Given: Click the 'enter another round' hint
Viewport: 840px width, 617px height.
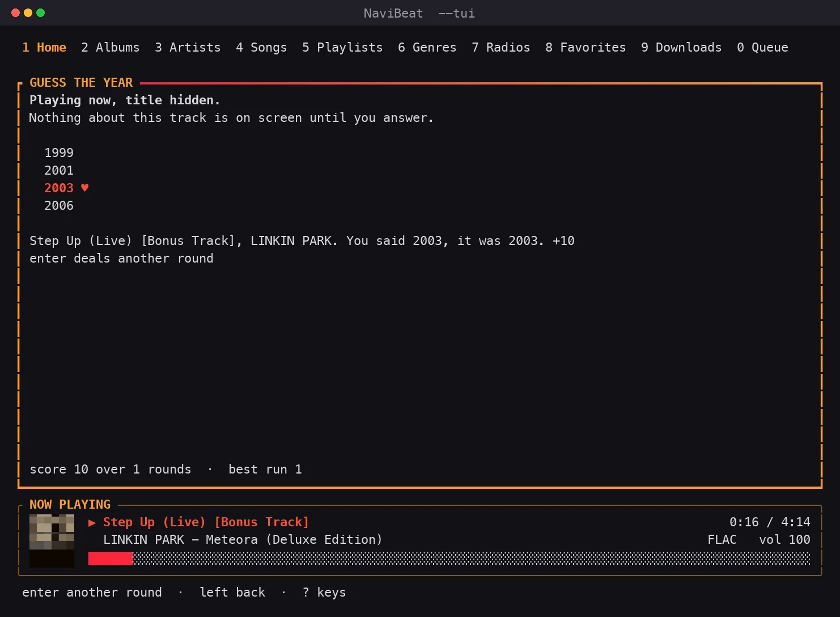Looking at the screenshot, I should click(x=92, y=593).
